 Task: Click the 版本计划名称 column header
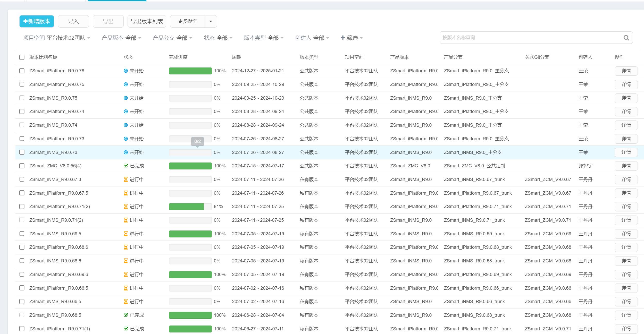(43, 57)
